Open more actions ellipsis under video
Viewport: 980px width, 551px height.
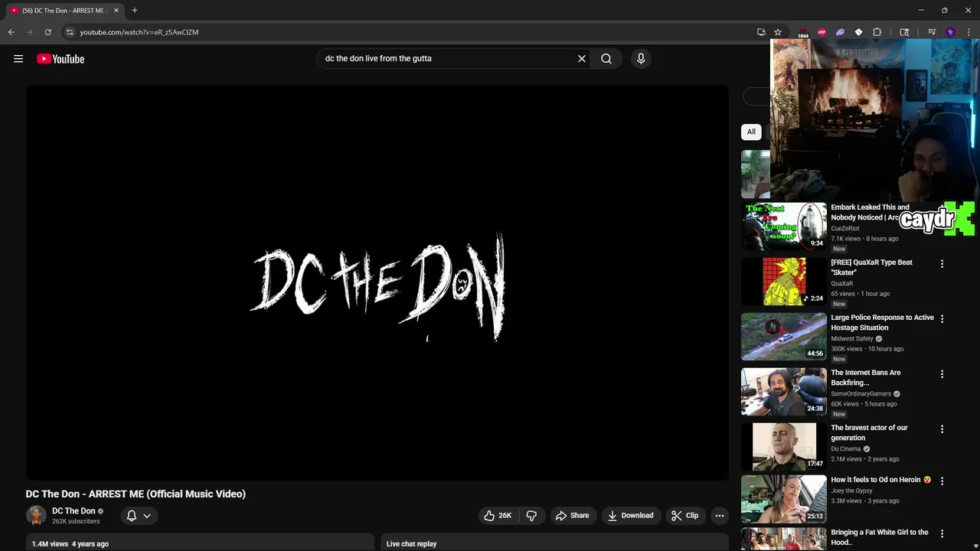click(x=719, y=516)
